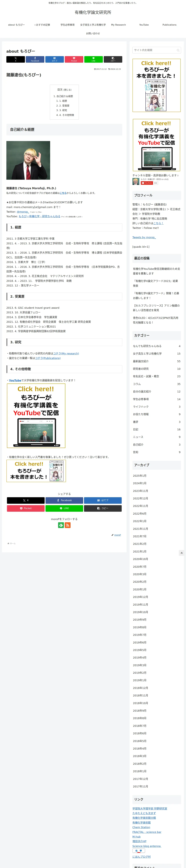
Task: Click article YouTube lecture banner image
Action: (36, 416)
